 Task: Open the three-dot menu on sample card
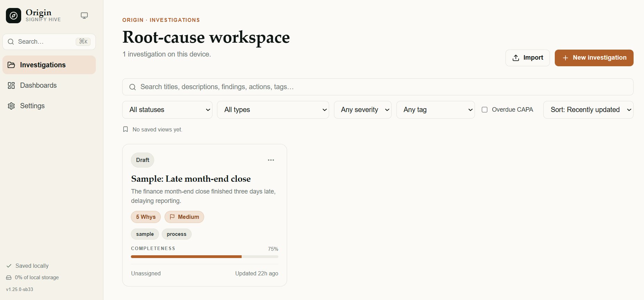click(x=271, y=160)
